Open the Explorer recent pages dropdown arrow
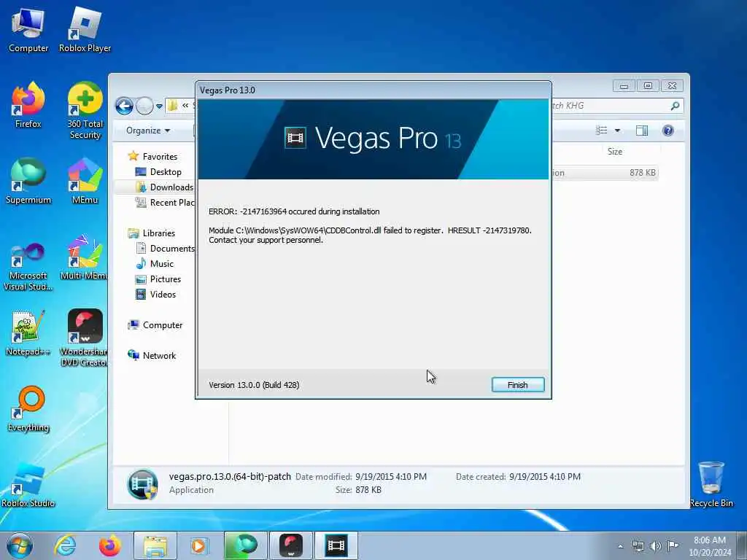Viewport: 747px width, 560px height. pos(159,106)
